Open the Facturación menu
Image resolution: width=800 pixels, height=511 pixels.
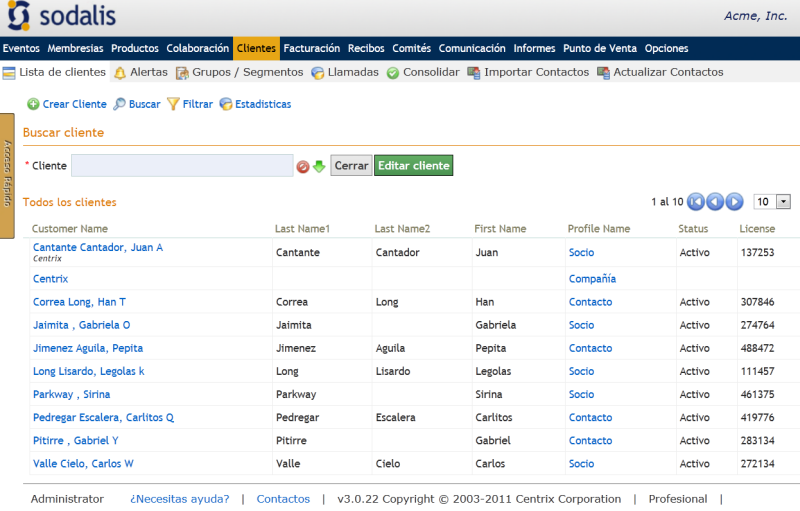(x=311, y=48)
